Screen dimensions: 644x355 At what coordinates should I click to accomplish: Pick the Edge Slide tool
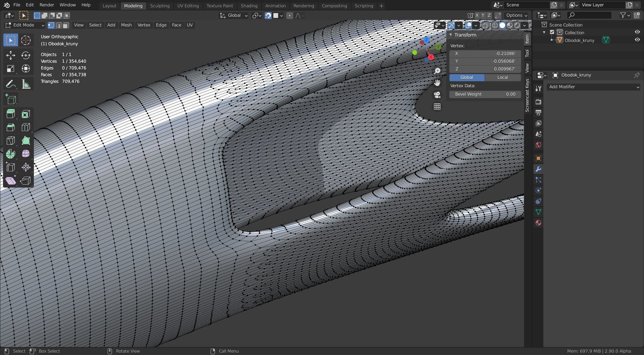click(11, 167)
